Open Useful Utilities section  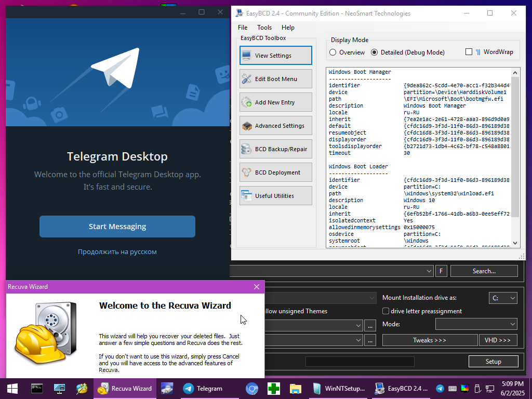(x=275, y=196)
